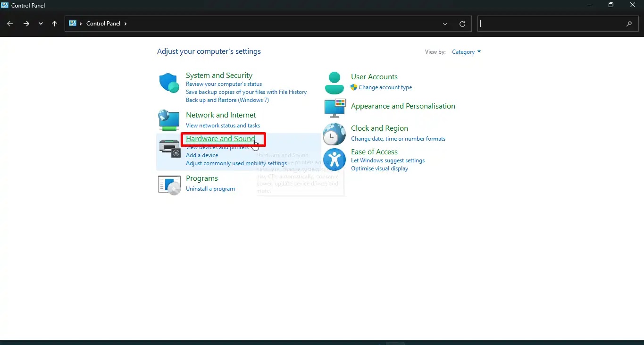The height and width of the screenshot is (345, 644).
Task: Open Clock and Region heading
Action: 379,128
